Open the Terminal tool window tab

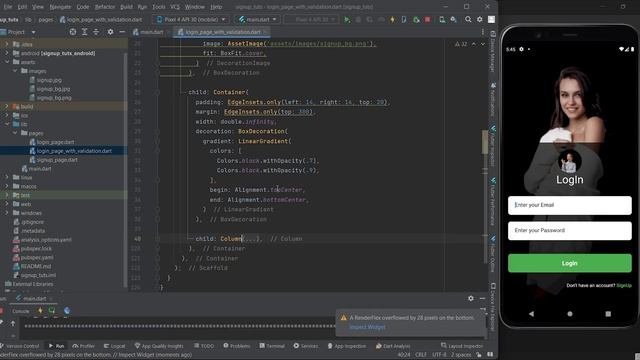click(x=272, y=346)
